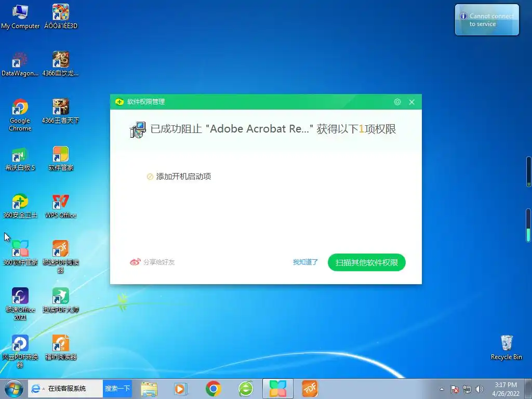Launch the DataWagon desktop shortcut
Viewport: 532px width, 399px height.
click(20, 64)
